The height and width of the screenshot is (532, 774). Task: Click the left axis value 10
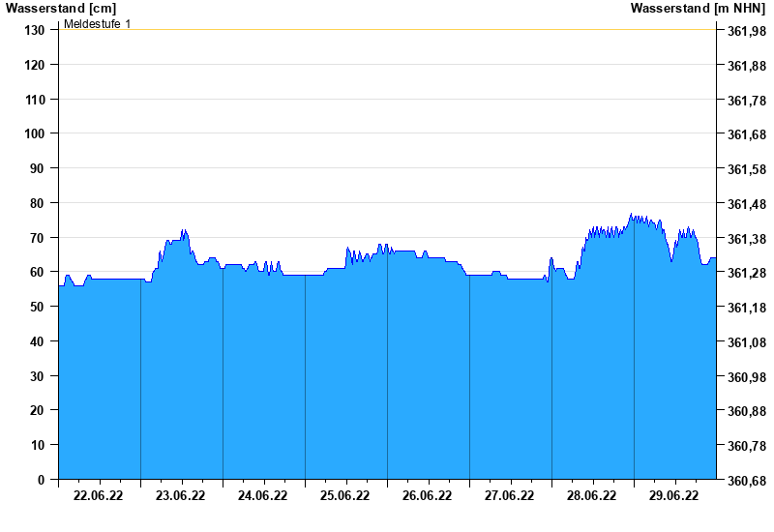point(37,445)
